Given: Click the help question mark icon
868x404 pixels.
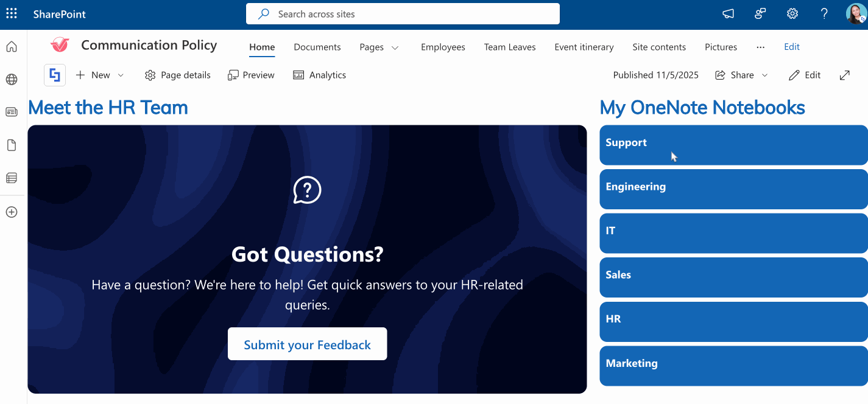Looking at the screenshot, I should coord(824,13).
